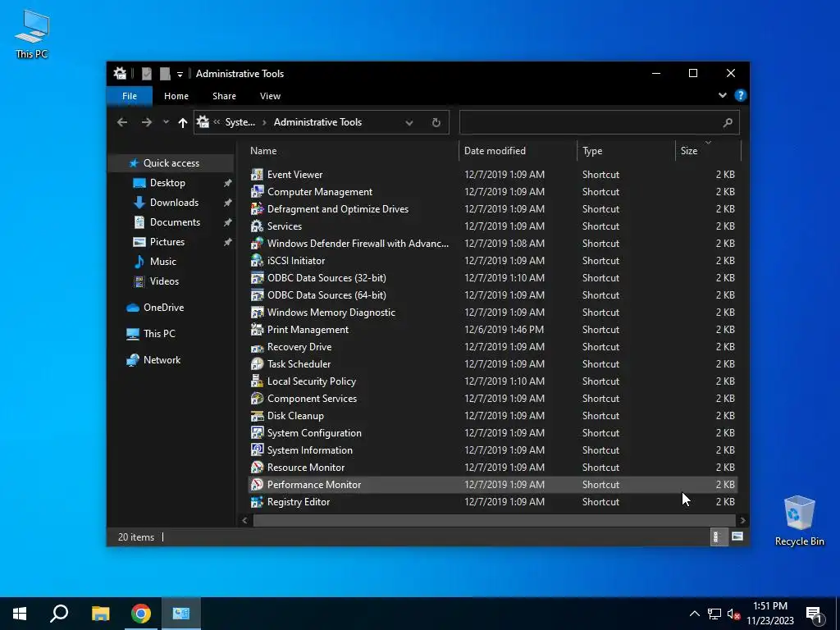Select the Task Scheduler clock icon
Viewport: 840px width, 630px height.
(257, 363)
